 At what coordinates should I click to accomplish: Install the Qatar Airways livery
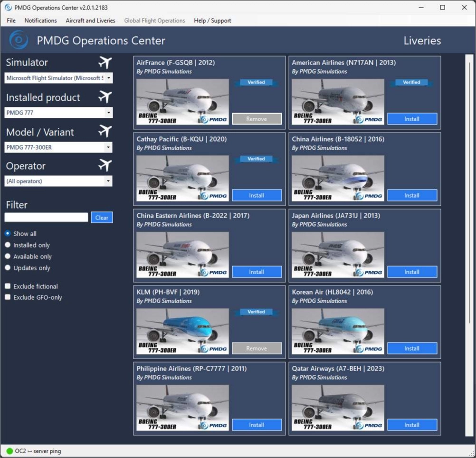coord(412,425)
